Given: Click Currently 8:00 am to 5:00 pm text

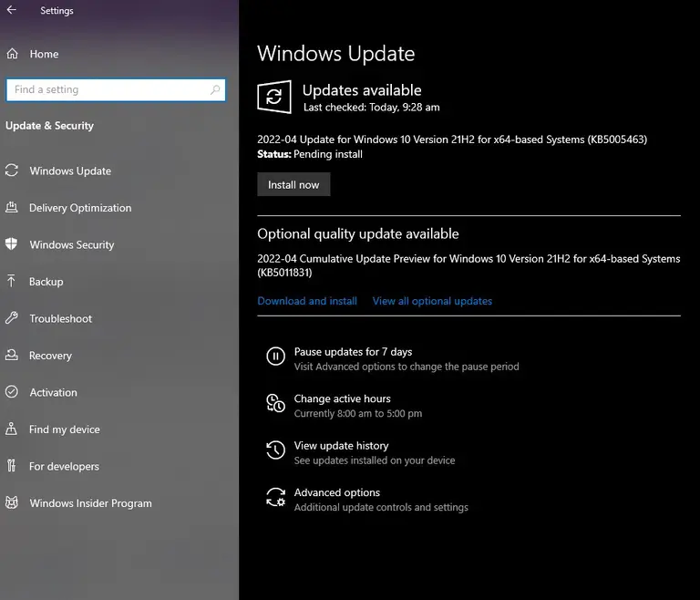Looking at the screenshot, I should (357, 413).
